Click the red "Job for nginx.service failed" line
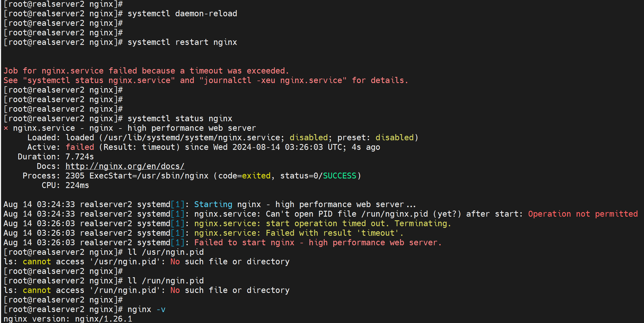This screenshot has width=644, height=323. pyautogui.click(x=146, y=71)
